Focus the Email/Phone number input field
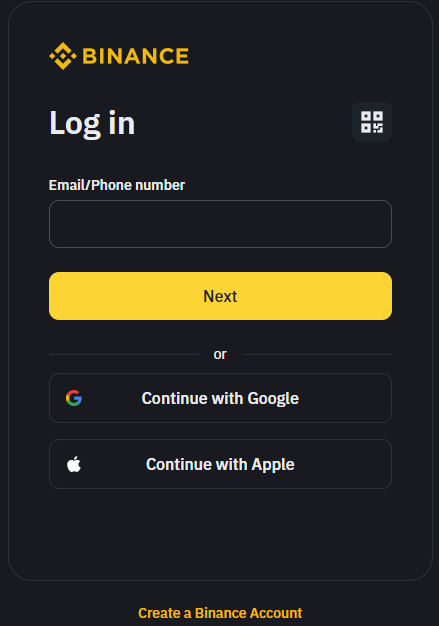This screenshot has width=439, height=626. pyautogui.click(x=220, y=224)
